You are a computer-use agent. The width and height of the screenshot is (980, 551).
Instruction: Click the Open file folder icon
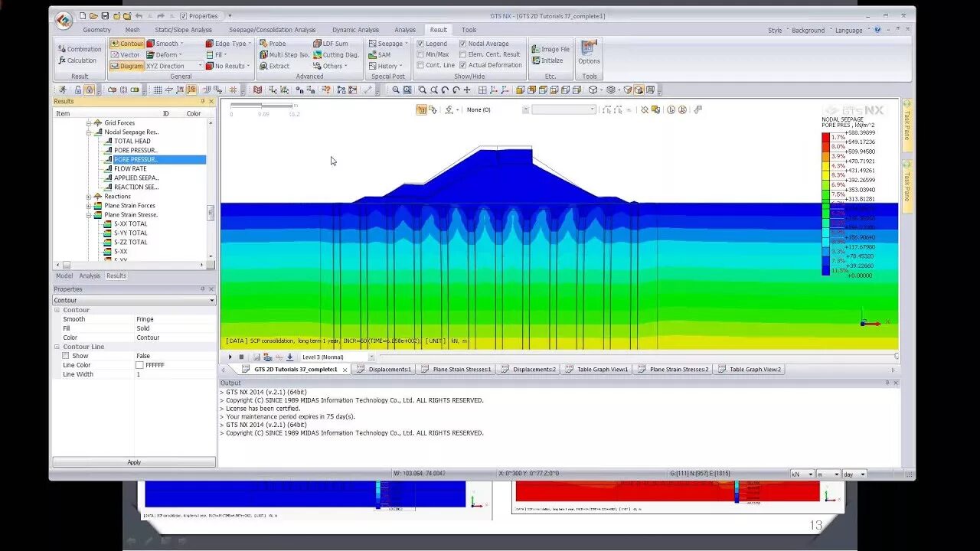[x=93, y=15]
